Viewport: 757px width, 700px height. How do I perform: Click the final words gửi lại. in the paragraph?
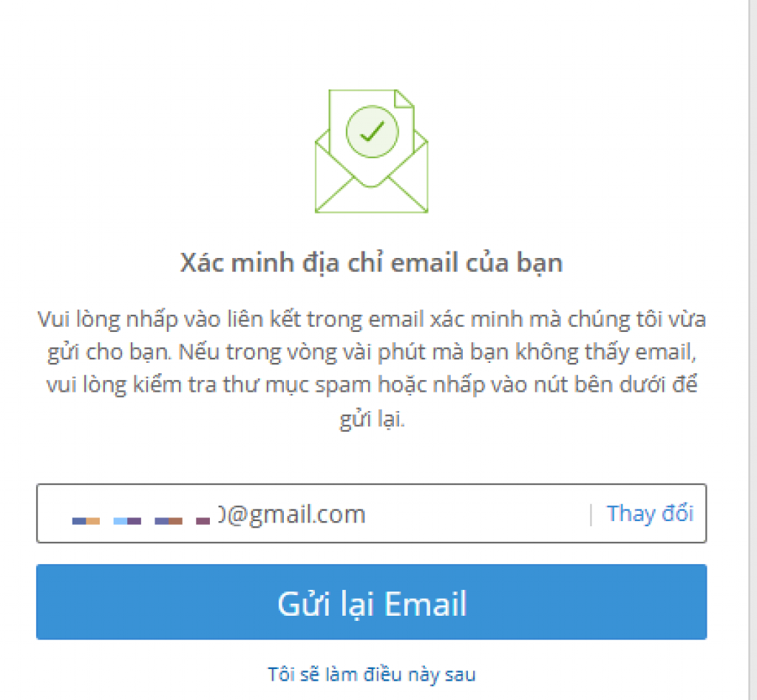(372, 418)
